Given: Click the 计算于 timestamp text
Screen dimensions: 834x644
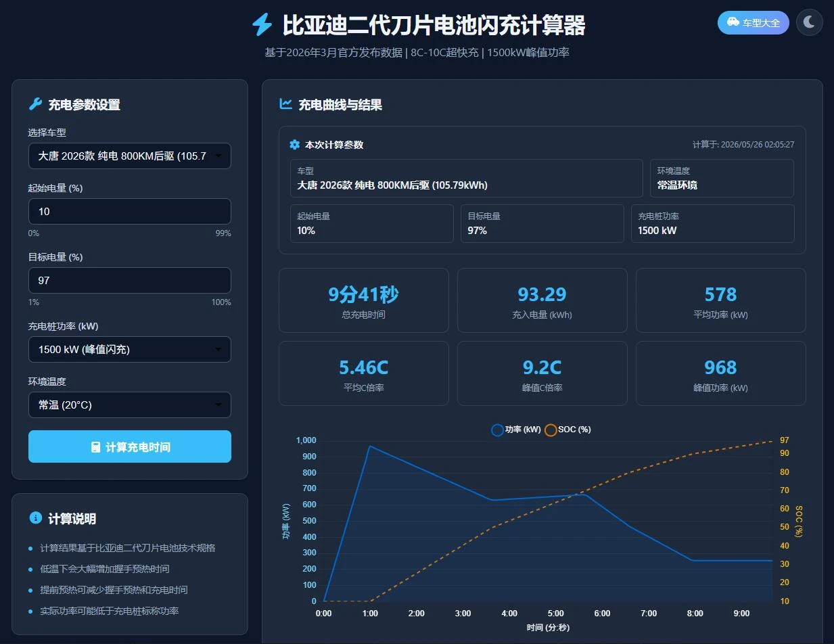Looking at the screenshot, I should click(743, 145).
